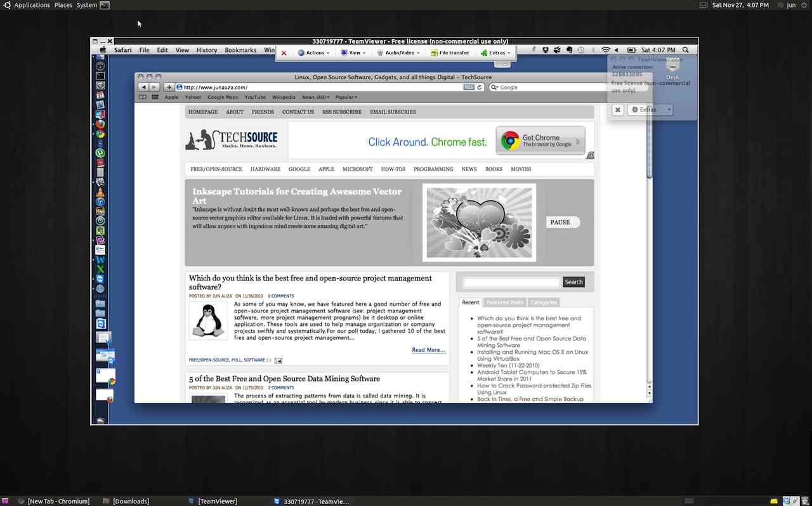The height and width of the screenshot is (506, 812).
Task: Open Microsoft Word icon in Mac dock
Action: click(x=100, y=260)
